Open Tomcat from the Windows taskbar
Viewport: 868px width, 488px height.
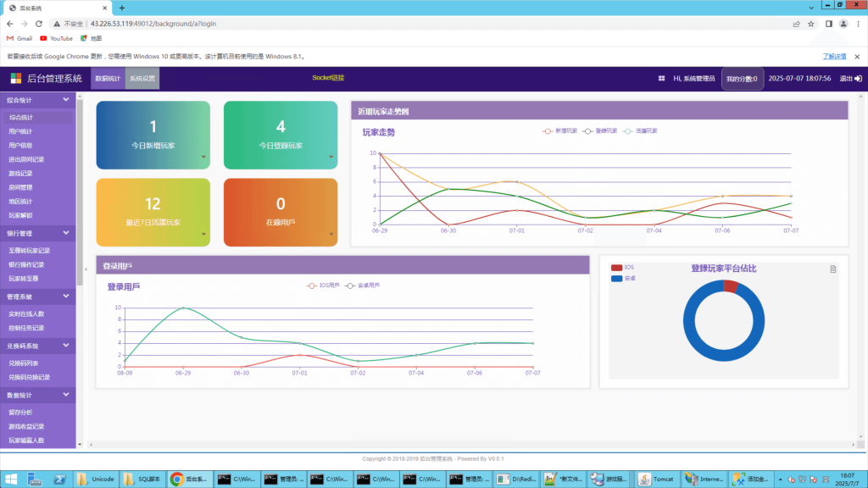(655, 479)
